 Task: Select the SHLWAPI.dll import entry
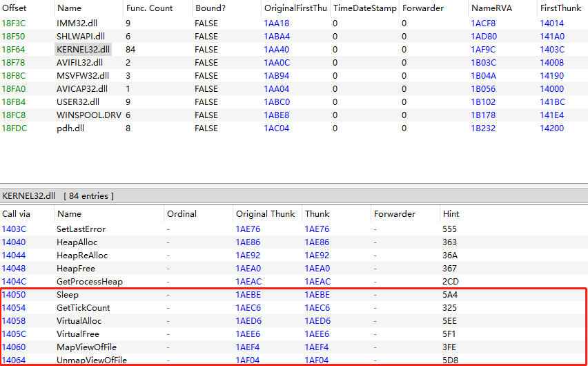pyautogui.click(x=294, y=37)
